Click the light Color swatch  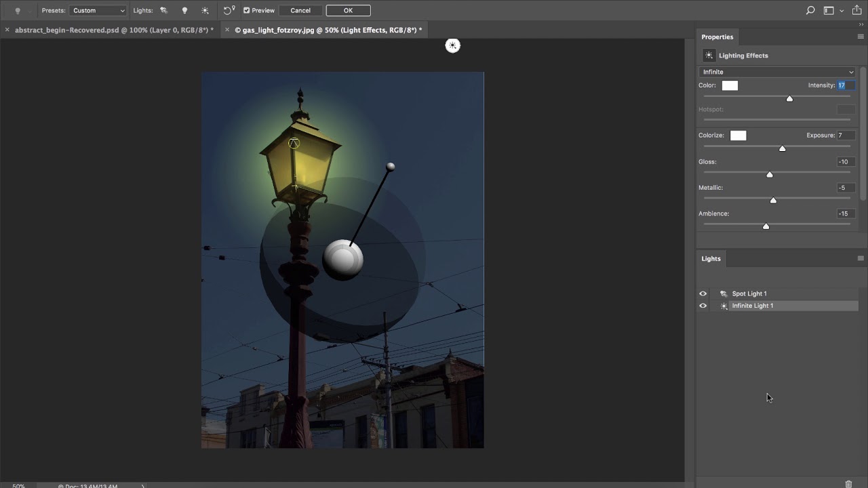pos(730,85)
